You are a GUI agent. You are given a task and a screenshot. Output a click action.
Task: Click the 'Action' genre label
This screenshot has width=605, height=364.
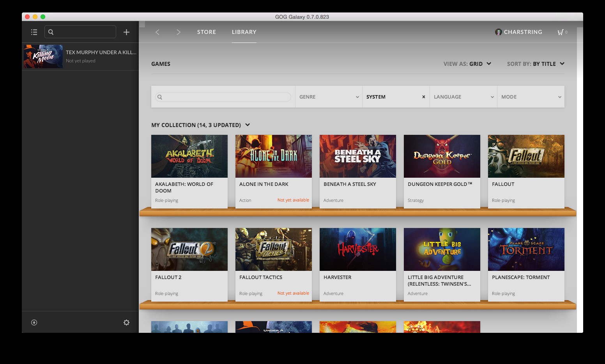pos(245,200)
